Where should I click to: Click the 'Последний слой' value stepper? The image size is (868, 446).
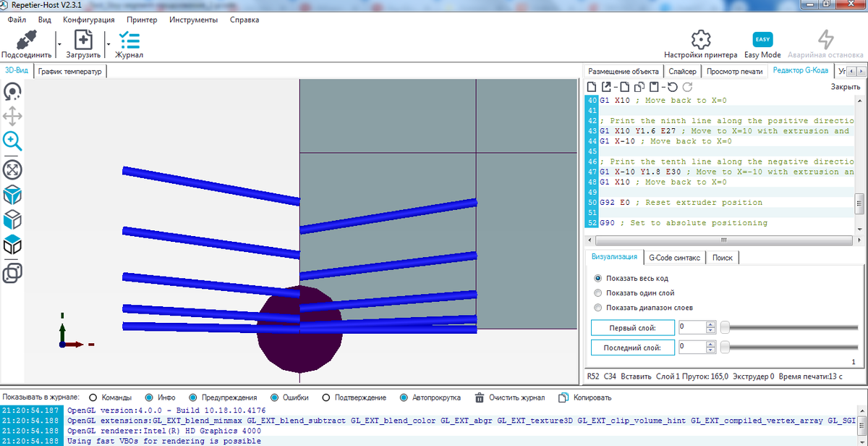711,348
